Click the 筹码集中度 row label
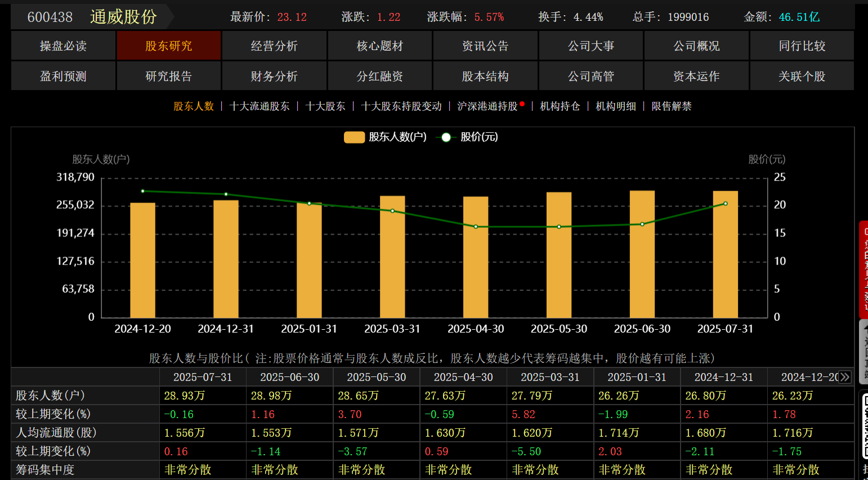868x480 pixels. 45,470
